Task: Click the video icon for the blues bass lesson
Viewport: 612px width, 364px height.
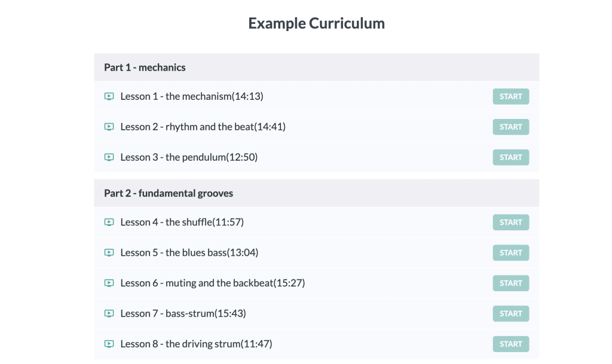Action: [109, 253]
